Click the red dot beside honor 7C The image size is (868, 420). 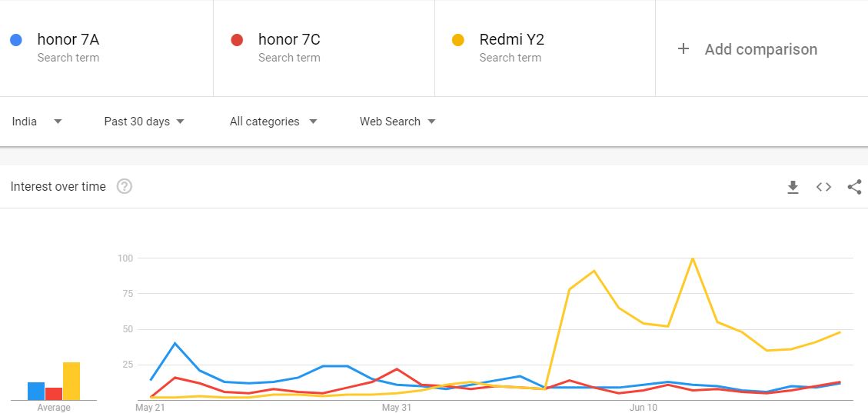pos(238,40)
